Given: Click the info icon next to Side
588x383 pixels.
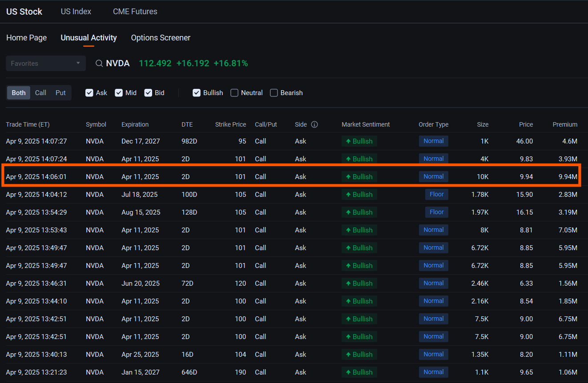Looking at the screenshot, I should pos(314,124).
